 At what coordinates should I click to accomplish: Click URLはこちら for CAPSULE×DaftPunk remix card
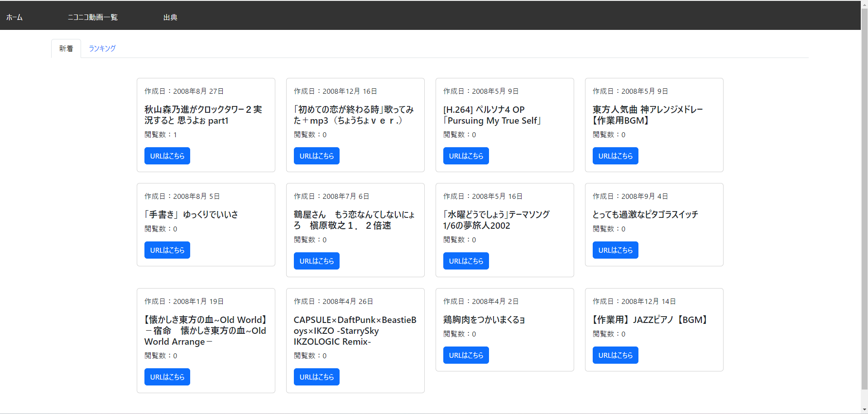click(x=316, y=376)
